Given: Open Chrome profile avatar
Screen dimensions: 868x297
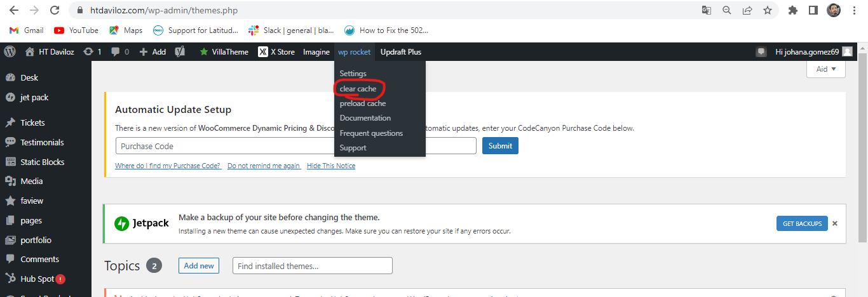Looking at the screenshot, I should coord(834,10).
